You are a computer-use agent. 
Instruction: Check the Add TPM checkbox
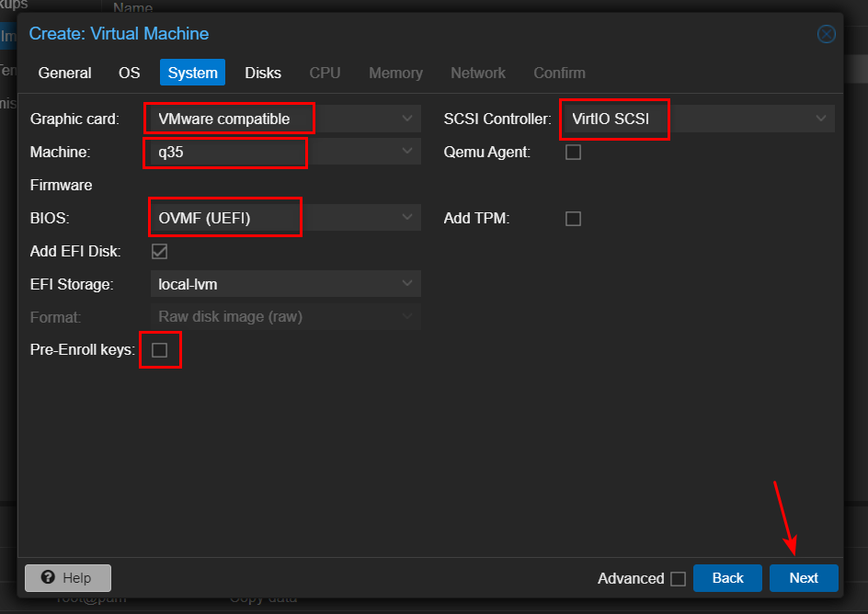pyautogui.click(x=573, y=219)
